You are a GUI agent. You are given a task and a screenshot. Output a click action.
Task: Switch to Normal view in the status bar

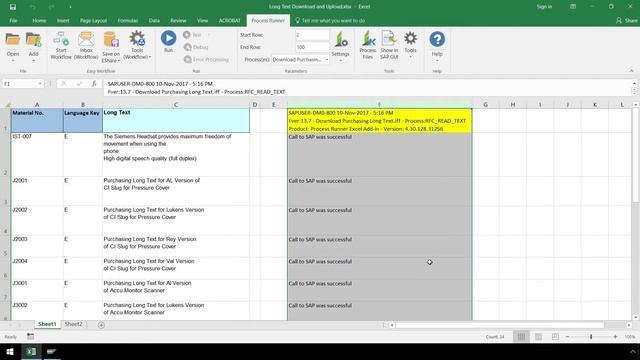point(521,337)
